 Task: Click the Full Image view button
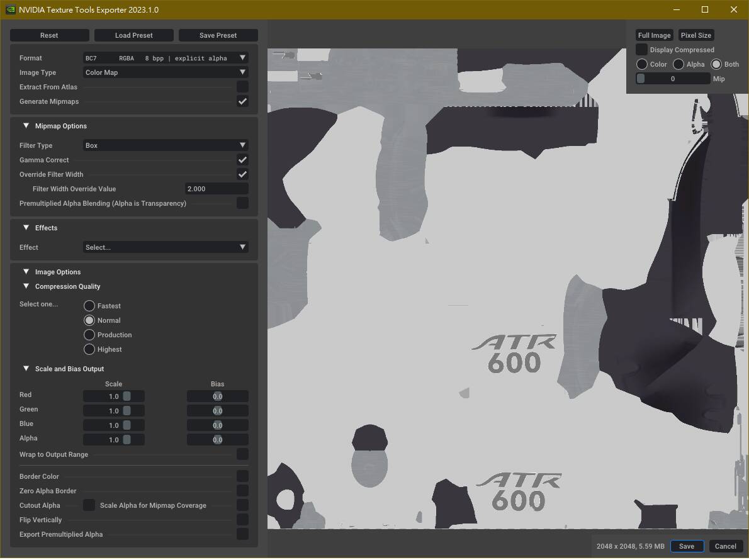654,35
